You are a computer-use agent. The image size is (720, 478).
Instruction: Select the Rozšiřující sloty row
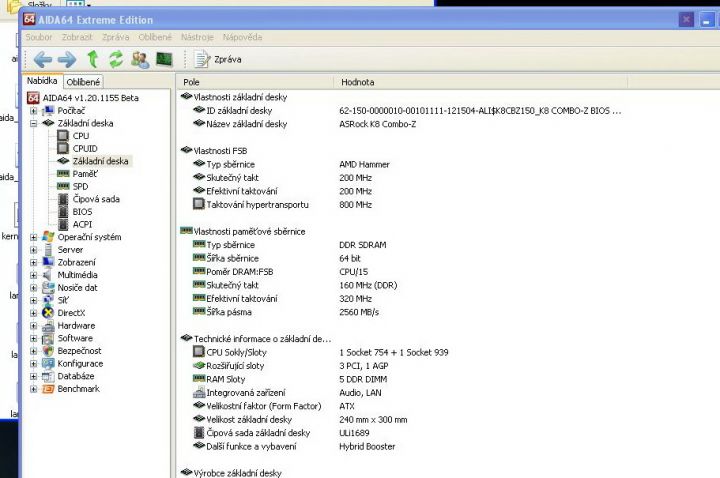click(291, 366)
